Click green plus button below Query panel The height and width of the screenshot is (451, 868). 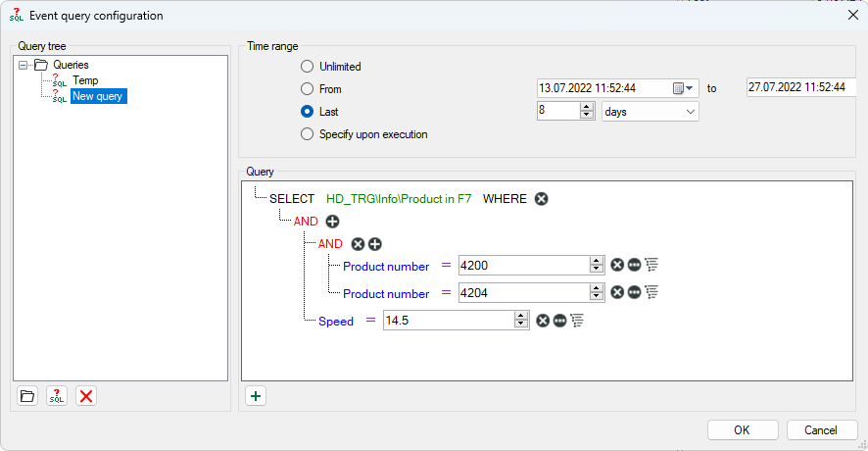point(256,396)
